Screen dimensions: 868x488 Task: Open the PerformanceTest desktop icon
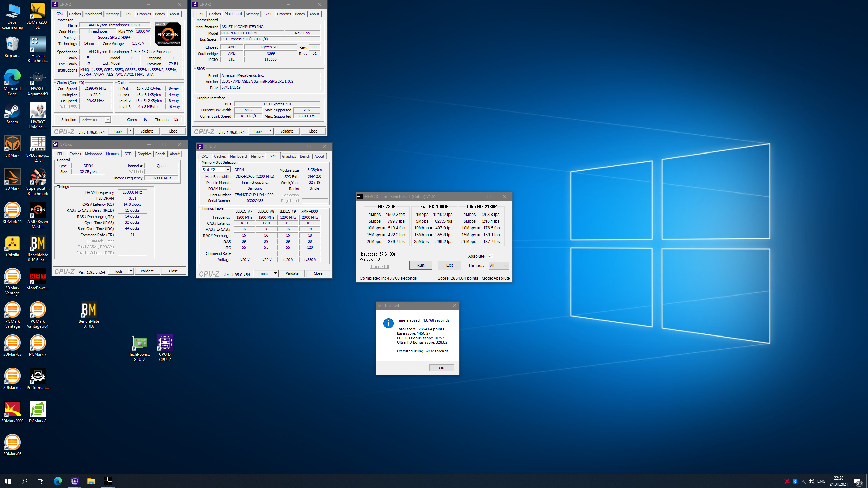click(x=38, y=379)
